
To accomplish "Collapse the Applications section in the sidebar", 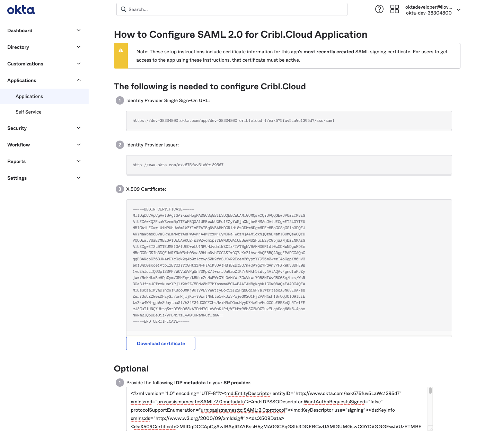I will tap(79, 80).
